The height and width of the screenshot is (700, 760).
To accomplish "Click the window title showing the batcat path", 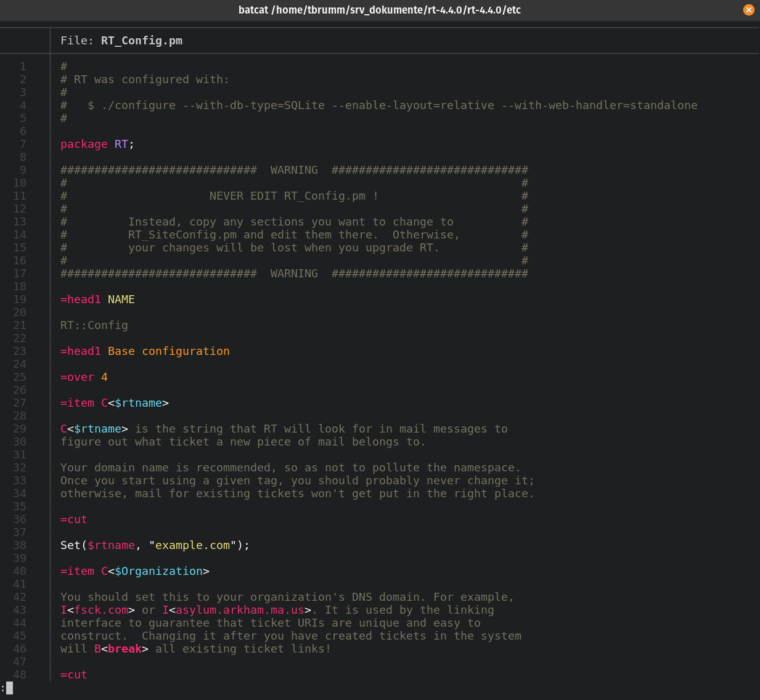I will click(x=379, y=10).
